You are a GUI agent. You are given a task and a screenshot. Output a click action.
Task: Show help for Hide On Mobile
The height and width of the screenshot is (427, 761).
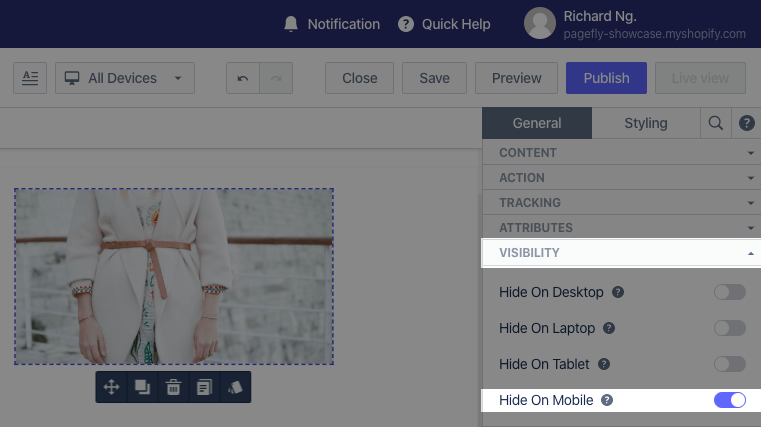click(607, 400)
